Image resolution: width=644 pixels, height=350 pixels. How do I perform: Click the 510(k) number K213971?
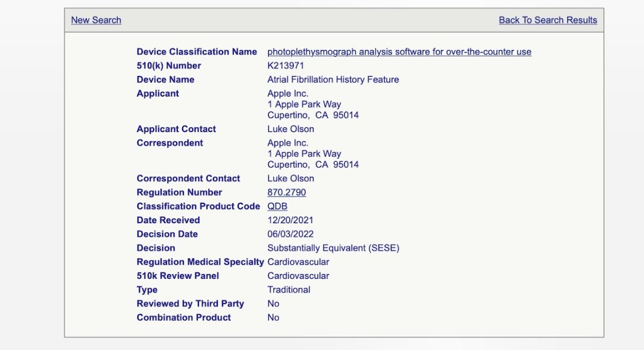286,66
